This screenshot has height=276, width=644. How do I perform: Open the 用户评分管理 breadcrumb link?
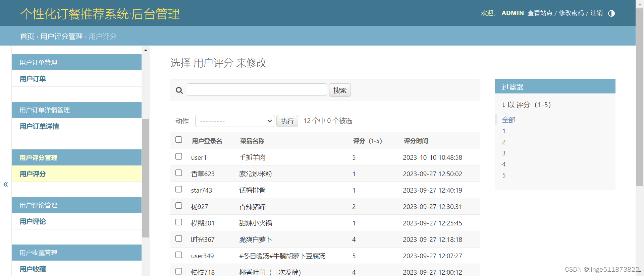coord(61,37)
